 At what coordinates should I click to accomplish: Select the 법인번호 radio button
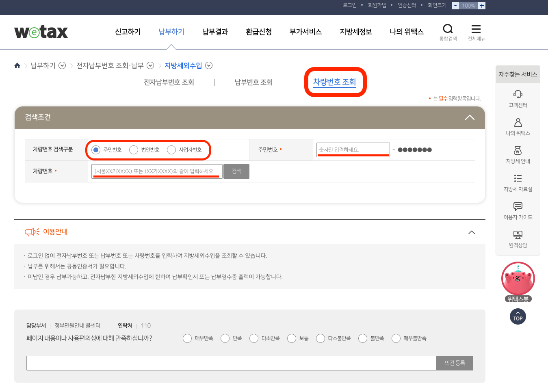point(134,149)
